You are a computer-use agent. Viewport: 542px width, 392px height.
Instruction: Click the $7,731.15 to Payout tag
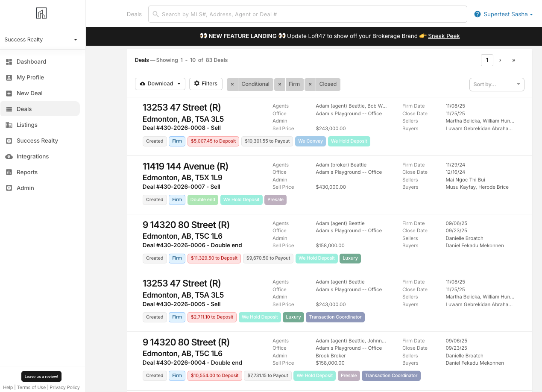(x=268, y=376)
